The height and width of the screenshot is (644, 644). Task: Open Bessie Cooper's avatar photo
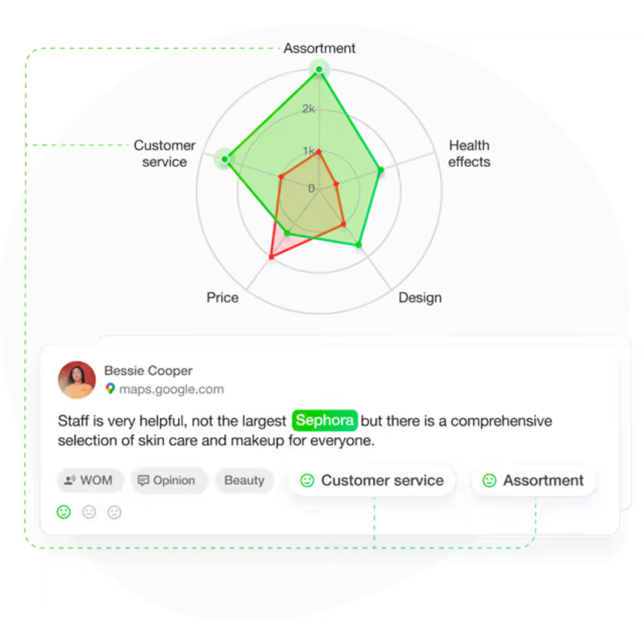tap(77, 379)
